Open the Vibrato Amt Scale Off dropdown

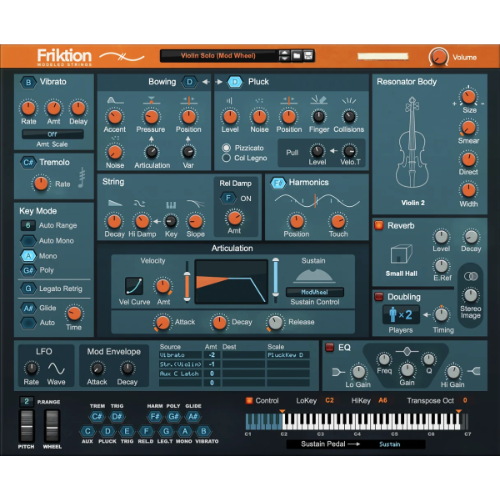point(53,134)
